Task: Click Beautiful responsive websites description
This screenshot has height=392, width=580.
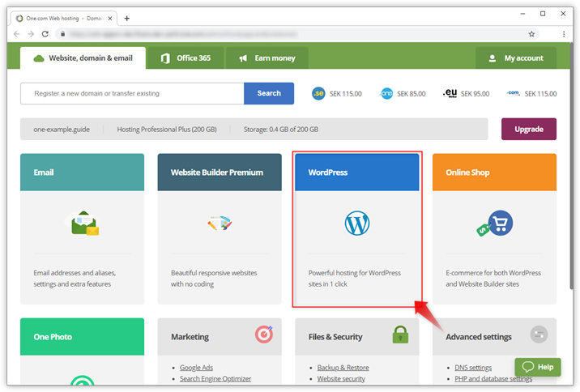Action: pos(214,279)
